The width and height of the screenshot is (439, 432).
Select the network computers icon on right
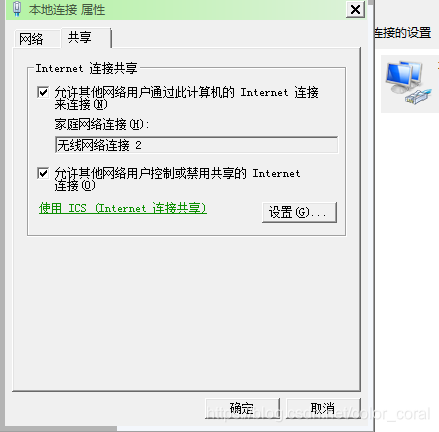tap(408, 82)
